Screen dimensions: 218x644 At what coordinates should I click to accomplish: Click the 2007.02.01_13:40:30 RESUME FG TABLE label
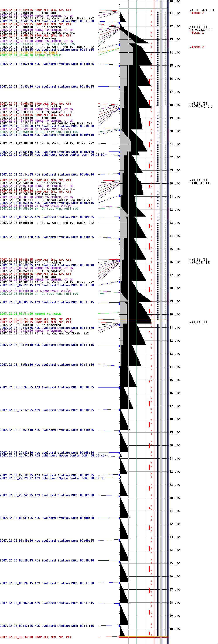[x=30, y=55]
